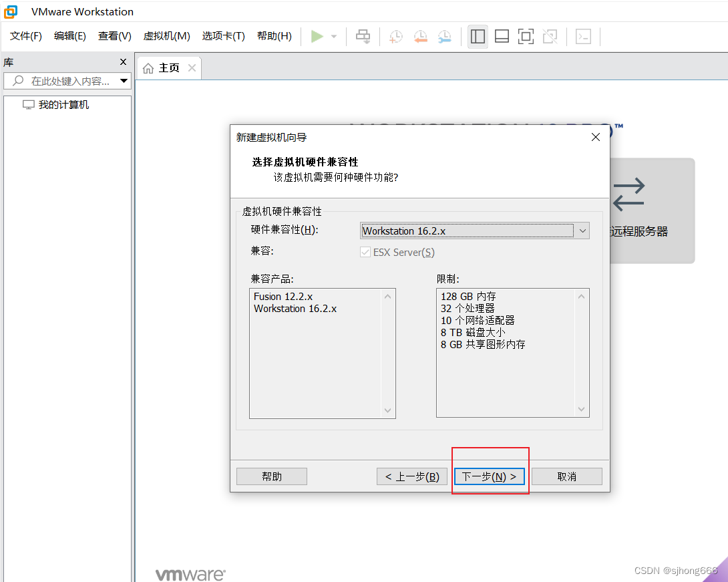This screenshot has height=582, width=728.
Task: Click the VMware Workstation app logo icon
Action: click(11, 11)
